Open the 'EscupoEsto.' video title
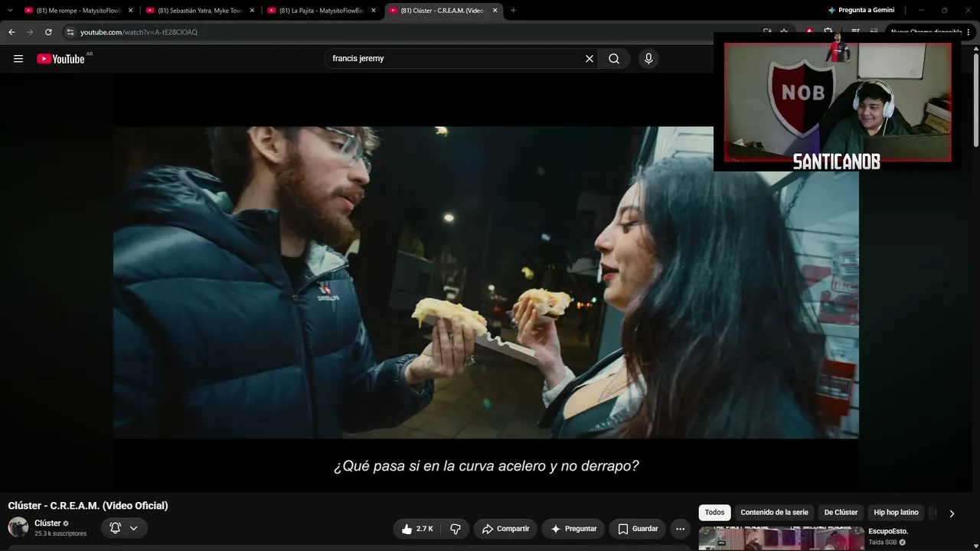Screen dimensions: 980x551 888,531
